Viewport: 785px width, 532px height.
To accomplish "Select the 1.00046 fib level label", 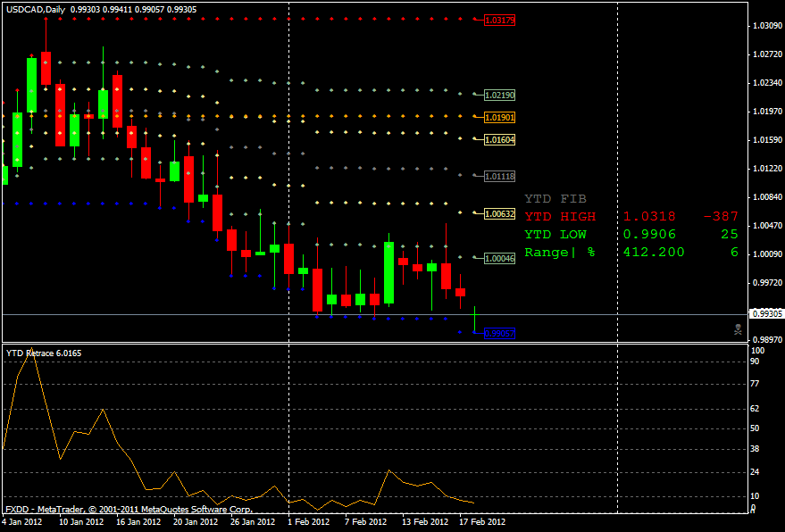I will (x=499, y=259).
